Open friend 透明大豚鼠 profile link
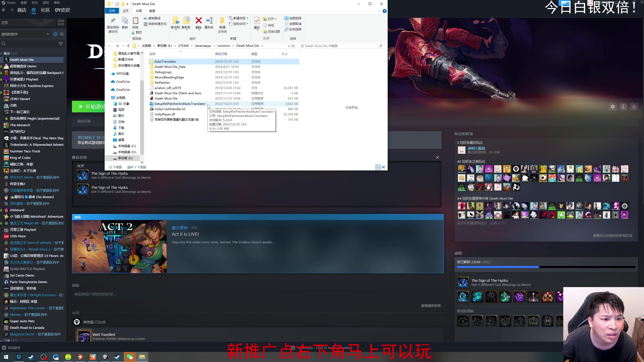 point(476,148)
